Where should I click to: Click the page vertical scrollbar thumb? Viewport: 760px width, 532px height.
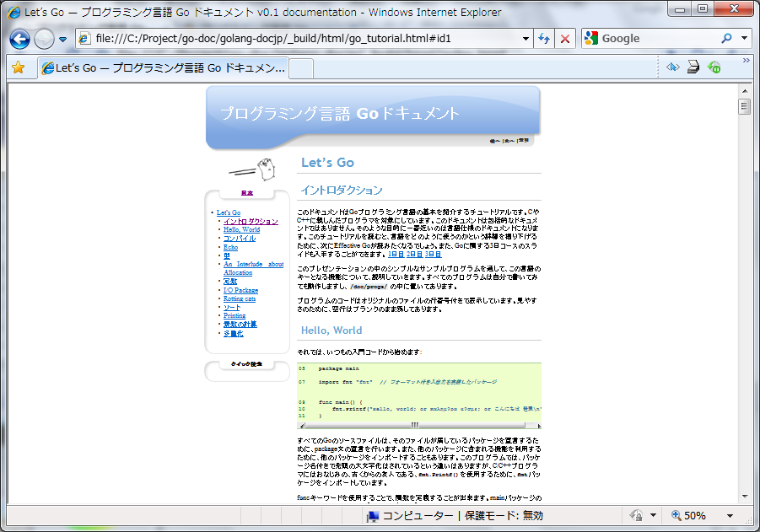[745, 106]
